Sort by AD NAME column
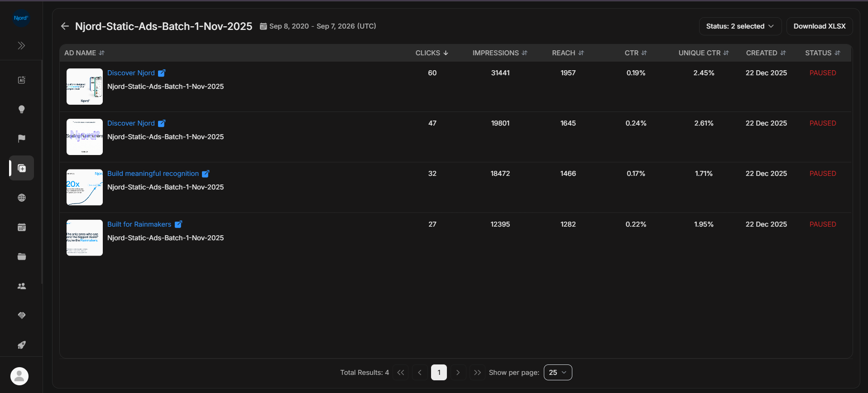This screenshot has height=393, width=868. pos(84,53)
